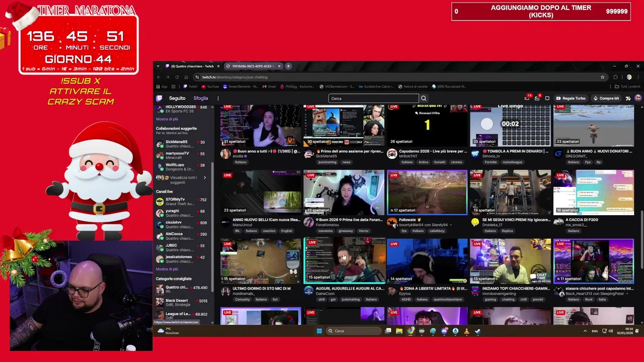Open the taskbar clock and date
This screenshot has width=644, height=362.
pos(626,331)
